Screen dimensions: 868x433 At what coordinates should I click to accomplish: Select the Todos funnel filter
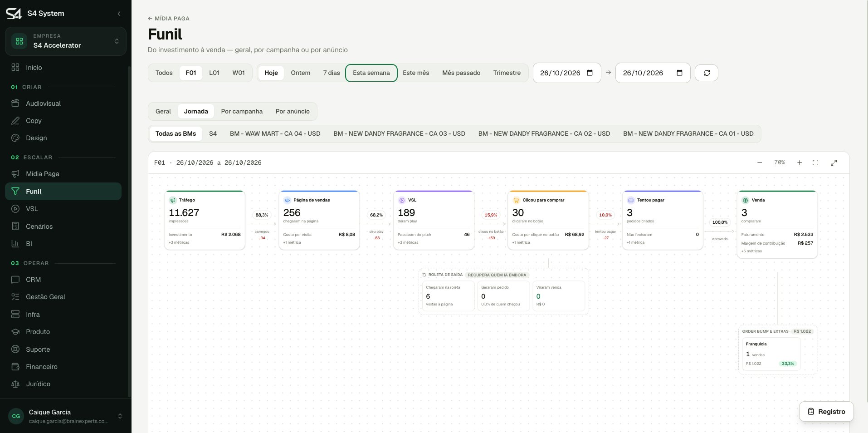(x=164, y=73)
